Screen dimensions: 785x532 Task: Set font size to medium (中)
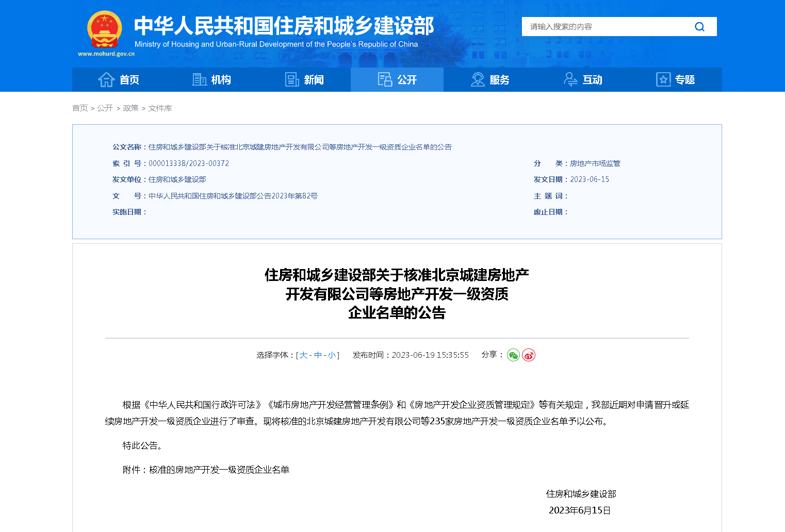318,355
